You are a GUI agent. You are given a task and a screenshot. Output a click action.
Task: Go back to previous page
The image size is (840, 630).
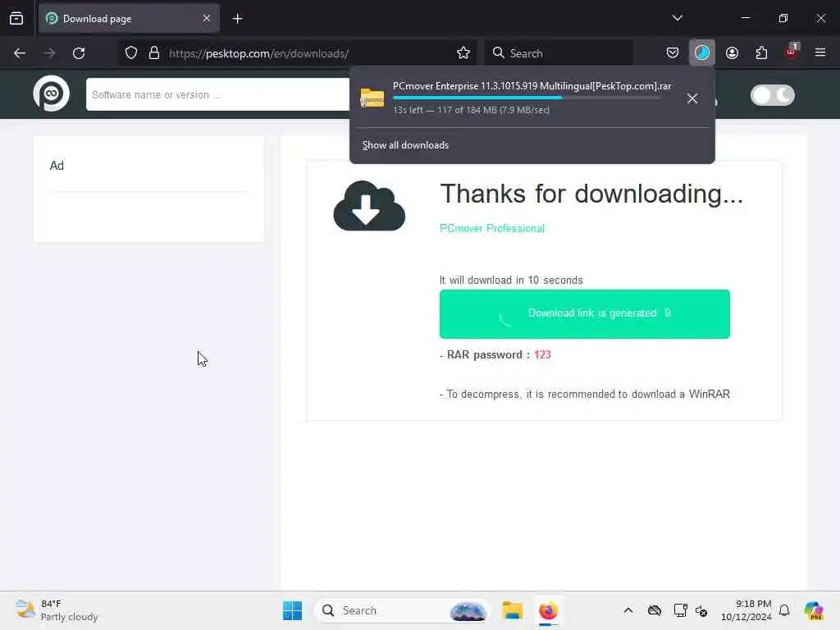click(x=20, y=53)
